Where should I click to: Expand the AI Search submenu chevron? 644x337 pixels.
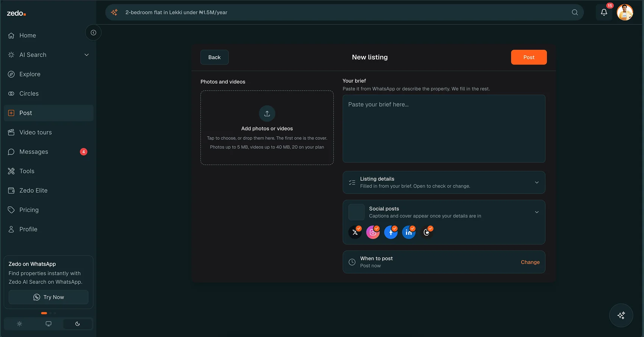[87, 55]
